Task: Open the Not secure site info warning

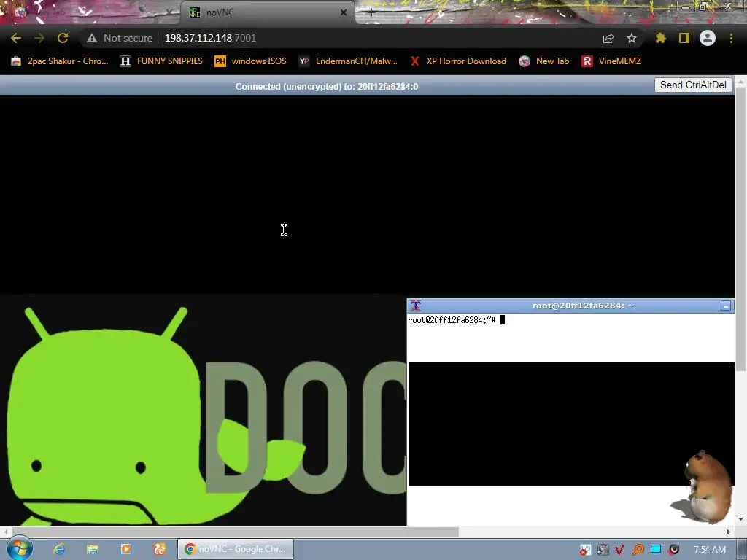Action: [x=120, y=38]
